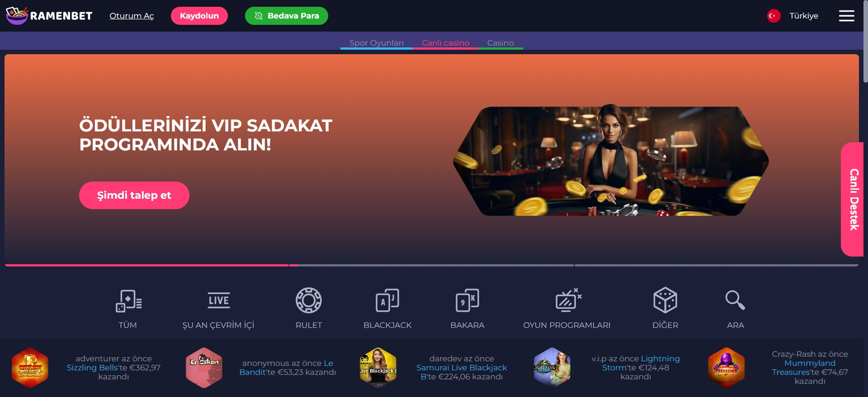Viewport: 868px width, 397px height.
Task: Open the RULET roulette category icon
Action: click(309, 301)
